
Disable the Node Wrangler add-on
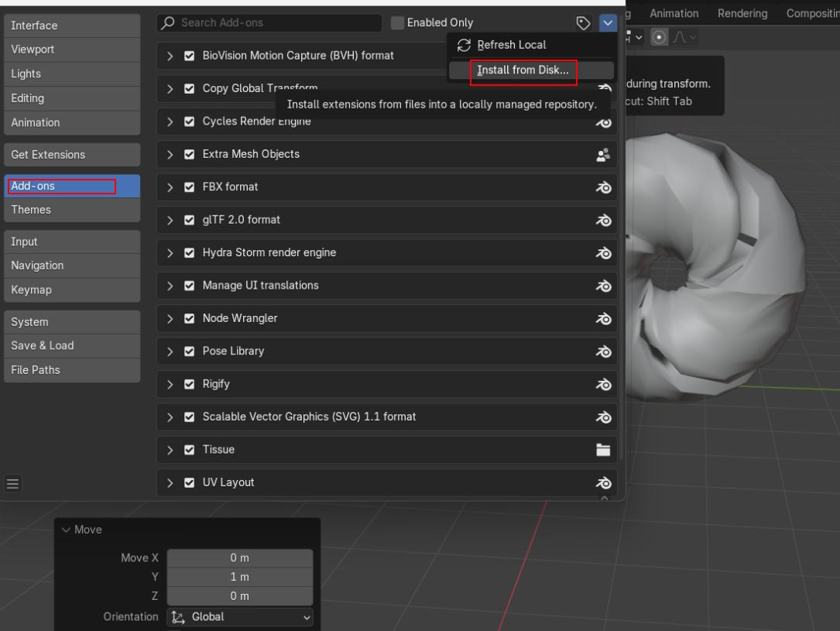[189, 319]
